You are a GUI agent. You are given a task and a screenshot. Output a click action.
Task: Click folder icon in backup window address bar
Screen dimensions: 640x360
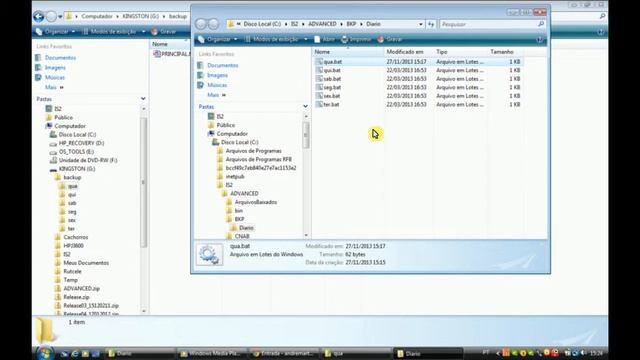point(69,16)
